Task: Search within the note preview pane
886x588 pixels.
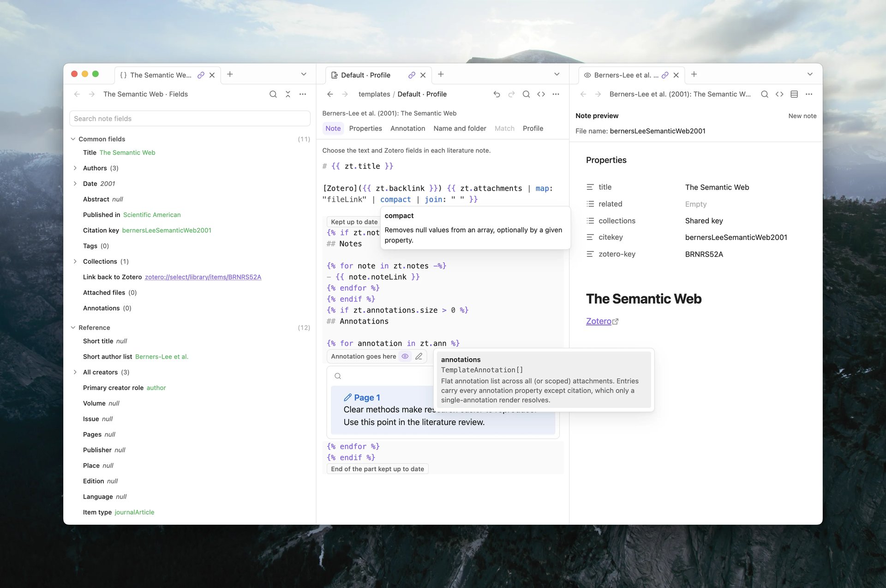Action: tap(765, 94)
